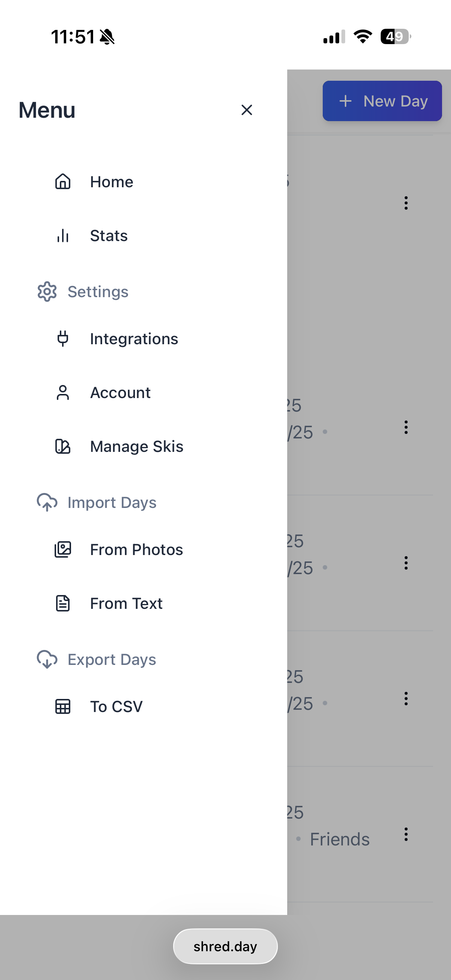Tap the From Text document icon
Image resolution: width=451 pixels, height=980 pixels.
[63, 603]
